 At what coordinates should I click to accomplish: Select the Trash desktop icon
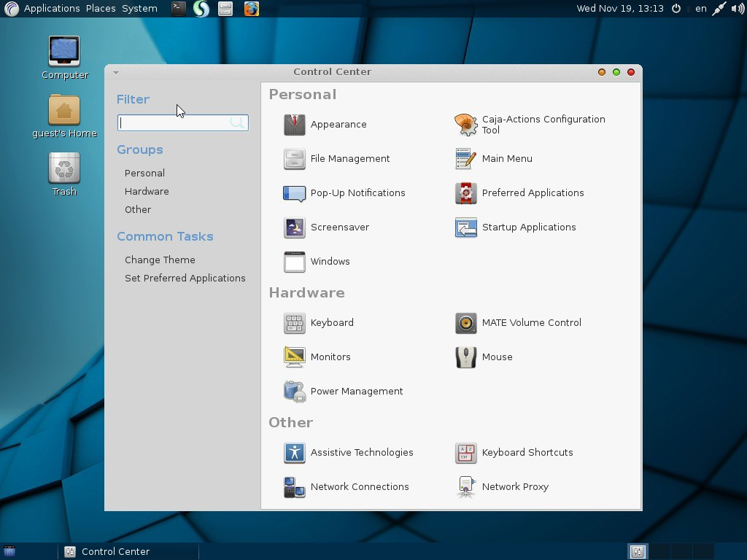64,175
